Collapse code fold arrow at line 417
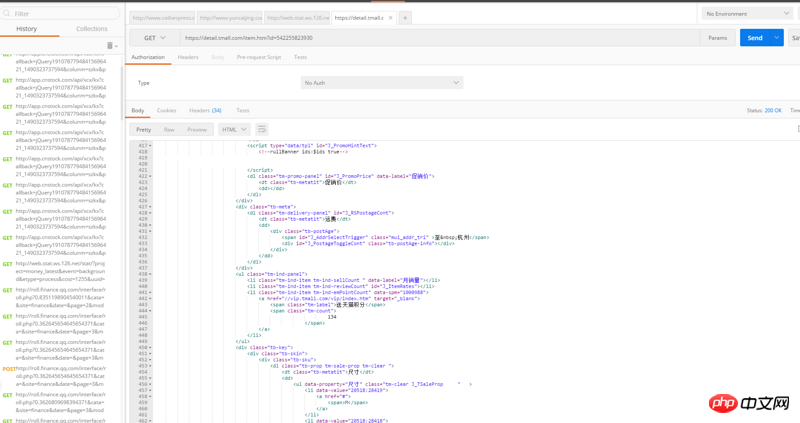This screenshot has height=423, width=800. coord(151,146)
